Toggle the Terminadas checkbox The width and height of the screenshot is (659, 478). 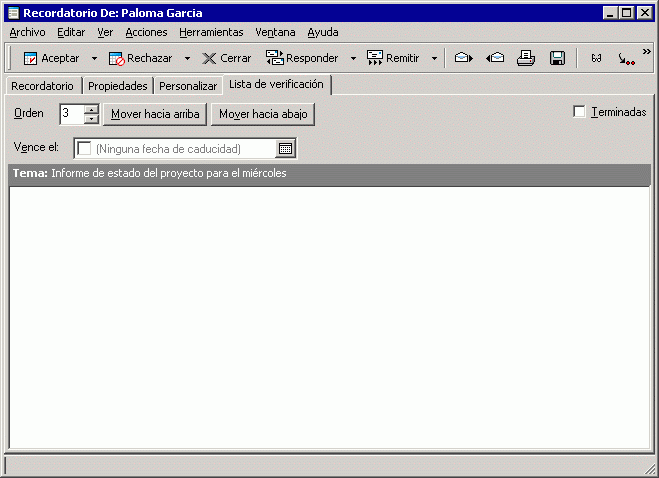579,112
